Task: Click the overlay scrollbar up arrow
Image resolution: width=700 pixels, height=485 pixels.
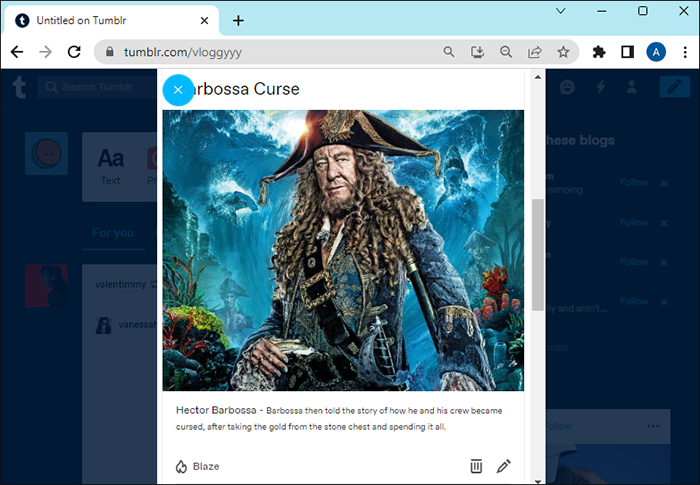Action: click(538, 77)
